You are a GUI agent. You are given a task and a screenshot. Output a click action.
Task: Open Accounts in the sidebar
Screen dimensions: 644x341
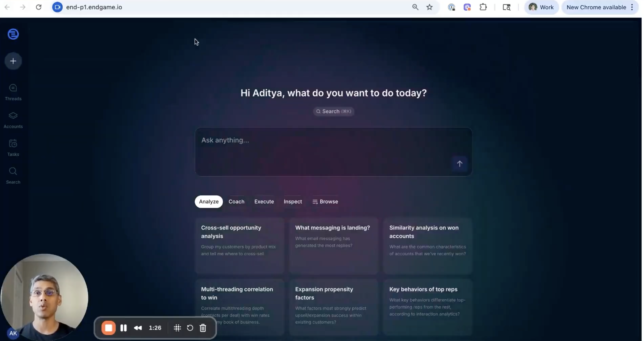[x=13, y=120]
